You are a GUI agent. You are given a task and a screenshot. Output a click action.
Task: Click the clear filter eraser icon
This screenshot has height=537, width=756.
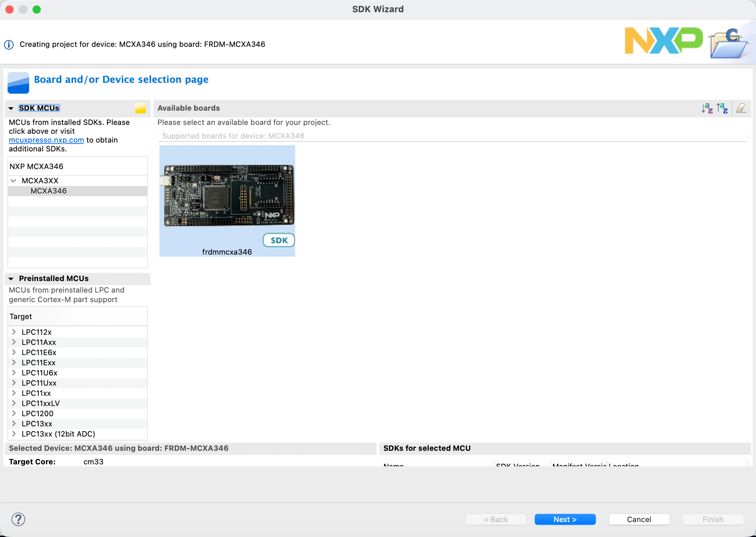[x=741, y=108]
